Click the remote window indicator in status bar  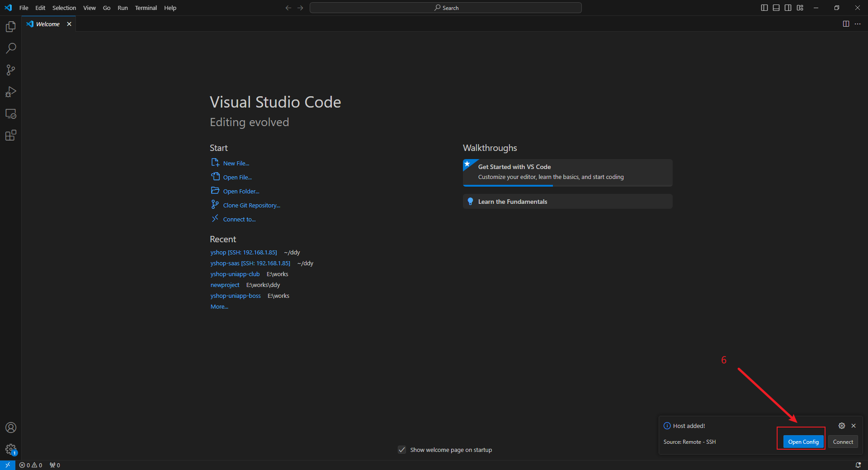(8, 465)
